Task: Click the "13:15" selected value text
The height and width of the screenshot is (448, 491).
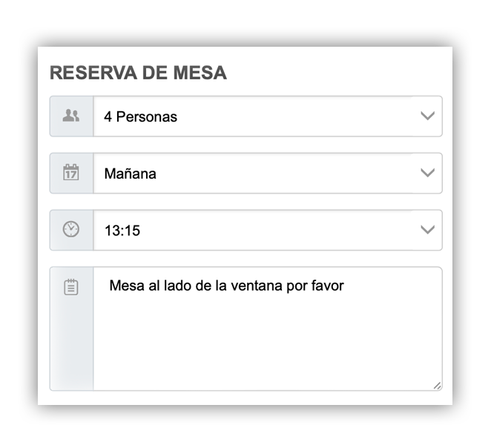Action: [122, 231]
